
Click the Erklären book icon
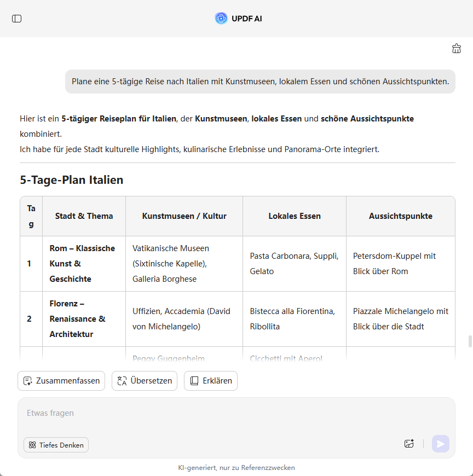tap(194, 381)
